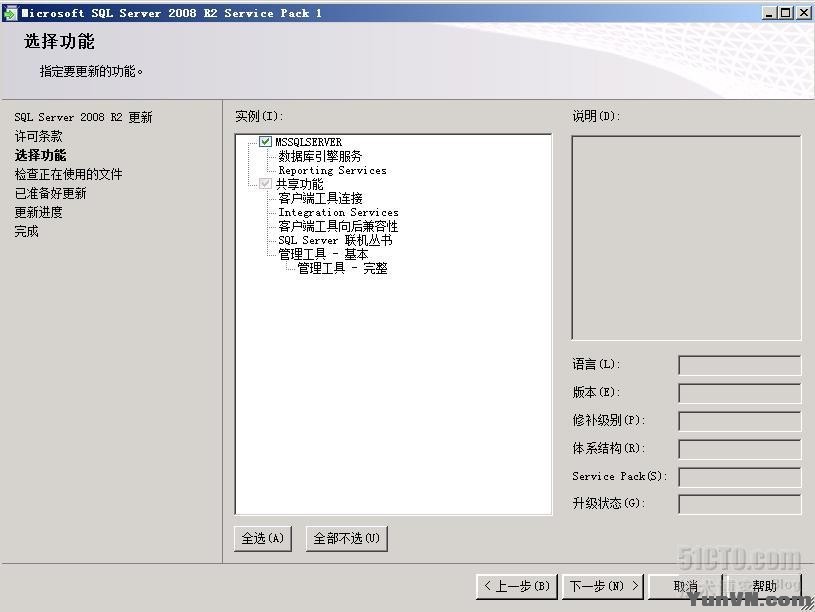Image resolution: width=815 pixels, height=612 pixels.
Task: Click the 说明(D) description box
Action: coord(686,238)
